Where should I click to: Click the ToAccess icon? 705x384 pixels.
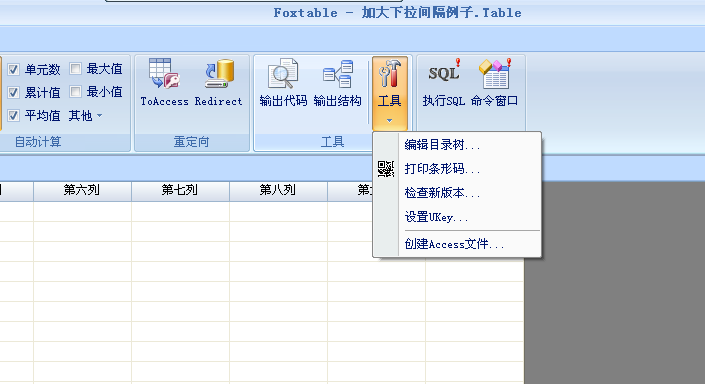pyautogui.click(x=164, y=74)
